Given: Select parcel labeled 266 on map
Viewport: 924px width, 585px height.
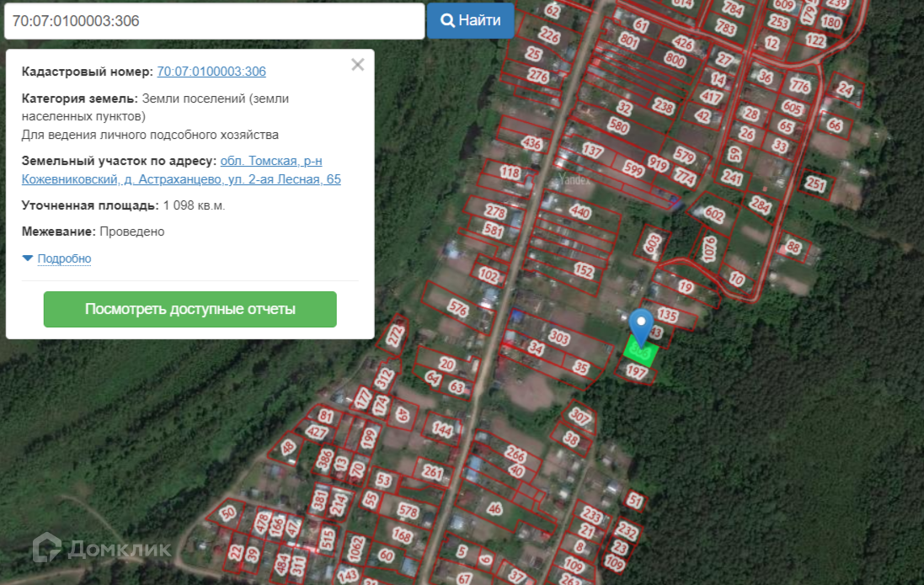Looking at the screenshot, I should (x=515, y=455).
